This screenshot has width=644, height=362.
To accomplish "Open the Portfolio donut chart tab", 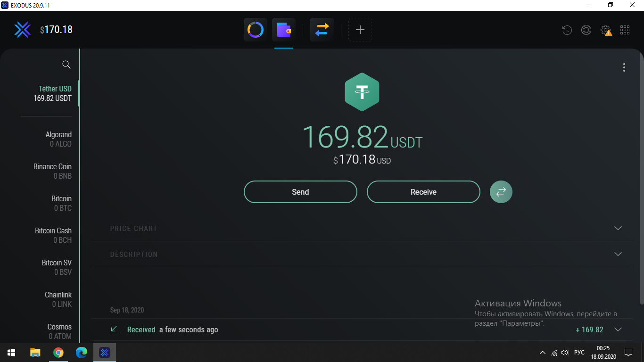I will (256, 30).
